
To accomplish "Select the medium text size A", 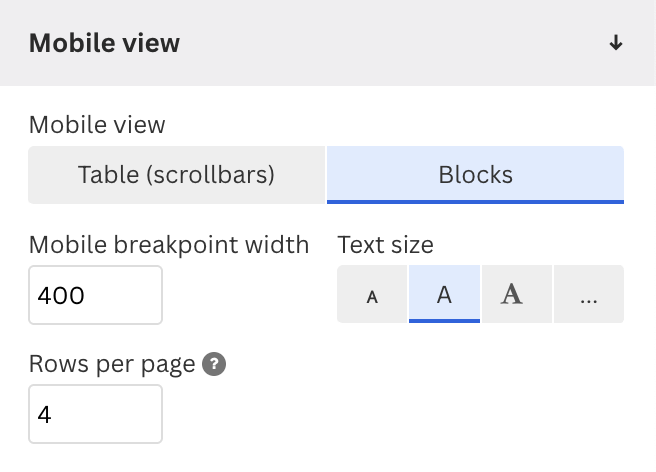I will (x=444, y=294).
